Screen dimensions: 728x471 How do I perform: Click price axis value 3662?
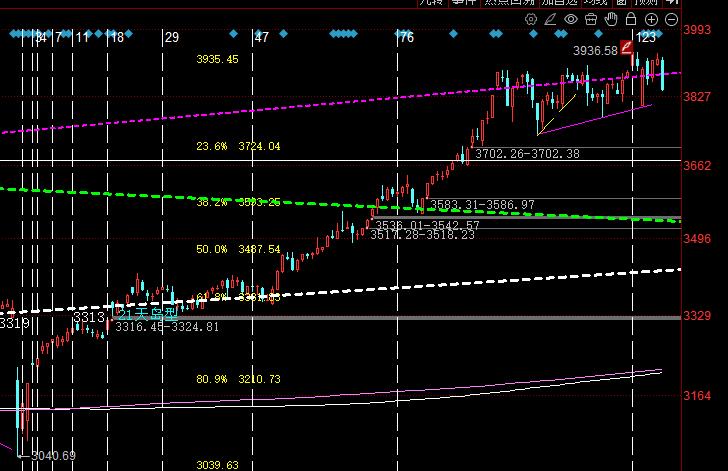click(696, 166)
